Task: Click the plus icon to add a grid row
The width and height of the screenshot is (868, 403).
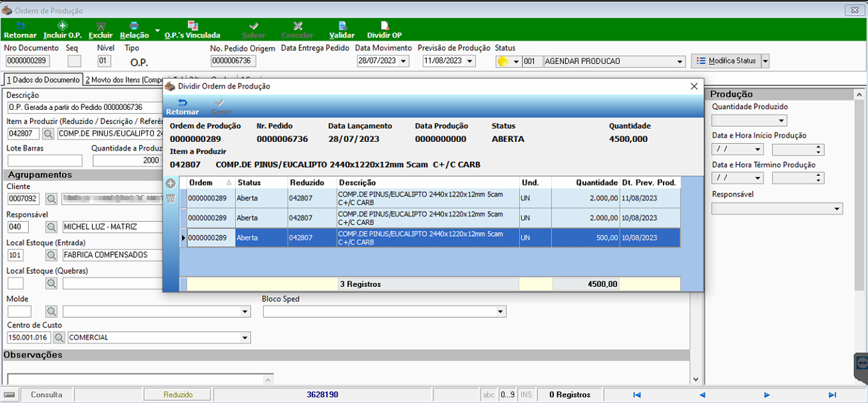Action: (170, 183)
